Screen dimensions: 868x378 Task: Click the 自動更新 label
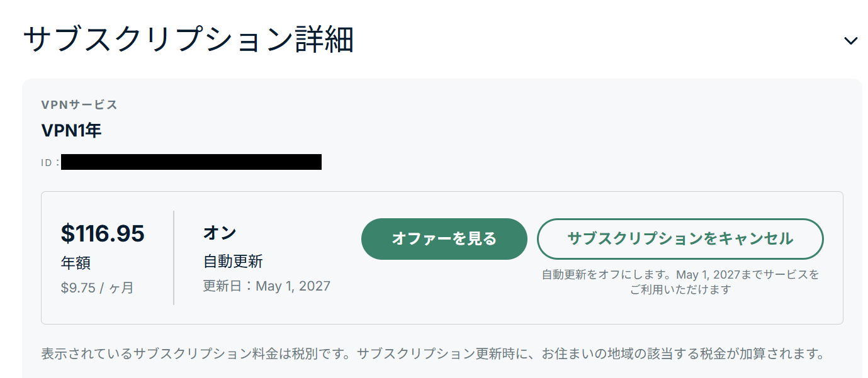[233, 261]
